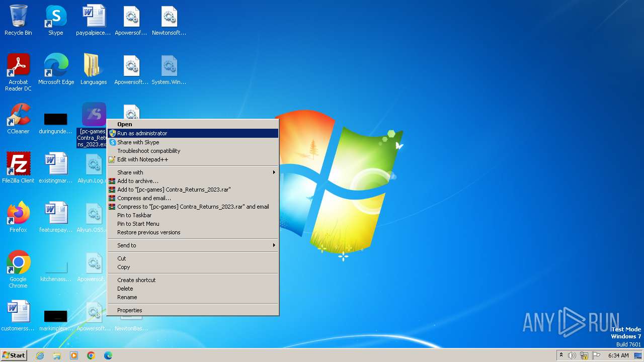This screenshot has width=644, height=362.
Task: Open the Action Center flag icon
Action: pos(596,355)
